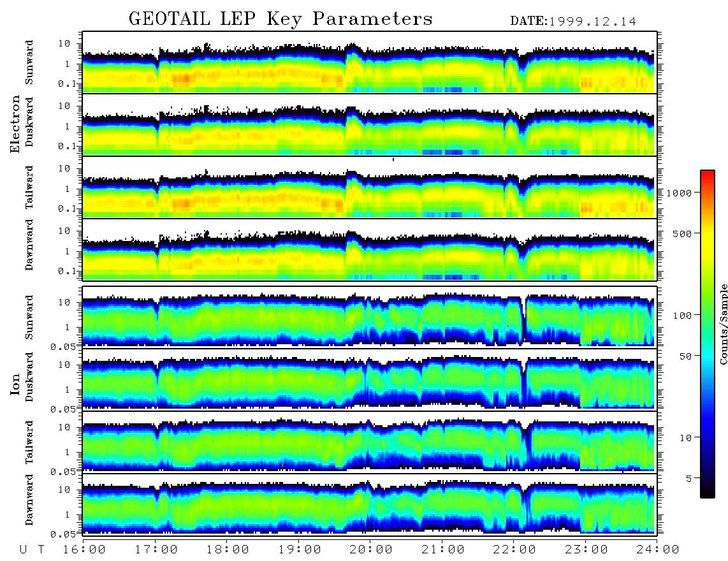The image size is (728, 561).
Task: Click the Ion Duskward spectrogram panel
Action: (370, 379)
